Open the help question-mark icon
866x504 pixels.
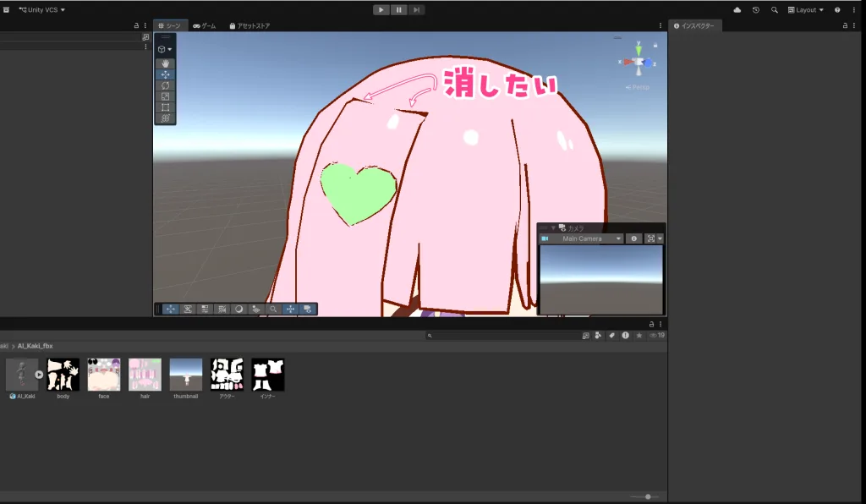click(x=837, y=10)
